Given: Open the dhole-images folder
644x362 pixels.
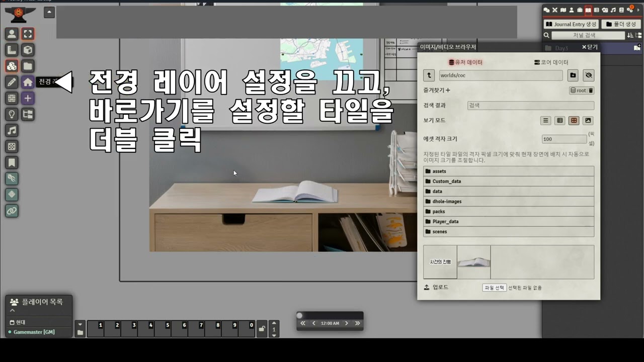Looking at the screenshot, I should [509, 202].
